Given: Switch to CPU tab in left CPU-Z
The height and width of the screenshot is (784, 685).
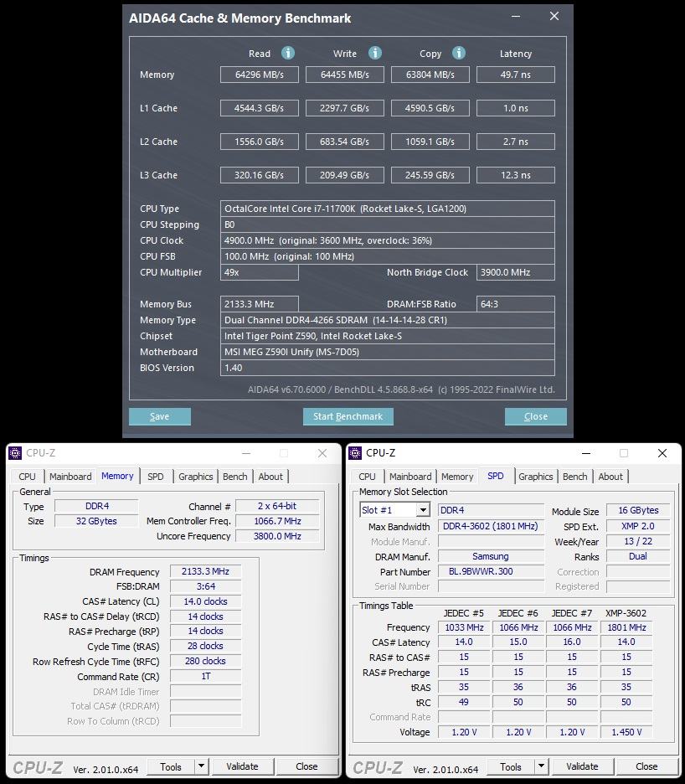Looking at the screenshot, I should point(27,477).
